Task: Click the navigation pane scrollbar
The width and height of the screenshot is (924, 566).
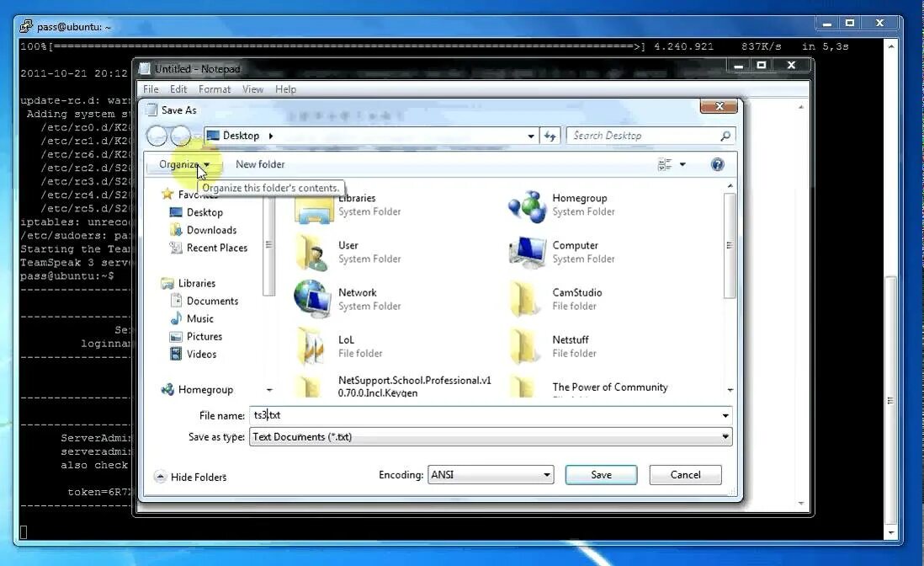Action: (x=268, y=246)
